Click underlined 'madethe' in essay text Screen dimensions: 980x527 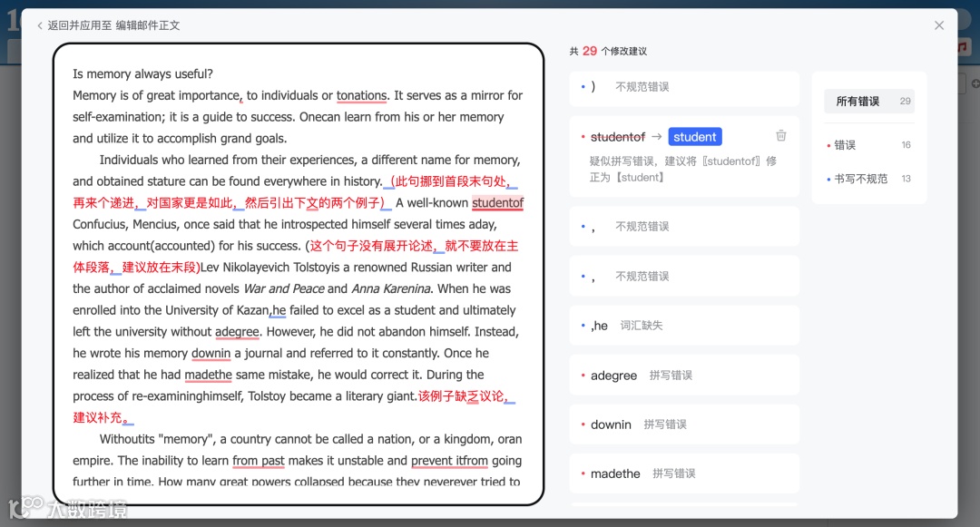coord(208,375)
